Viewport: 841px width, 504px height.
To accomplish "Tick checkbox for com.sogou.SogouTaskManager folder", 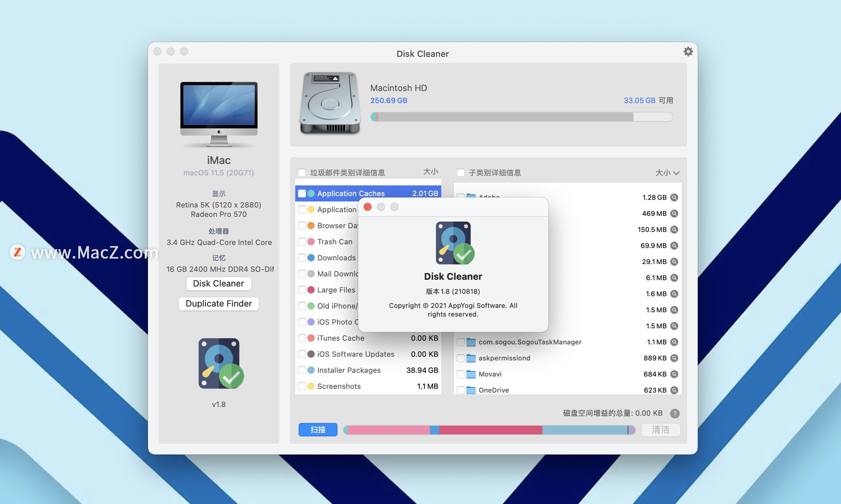I will pyautogui.click(x=460, y=342).
